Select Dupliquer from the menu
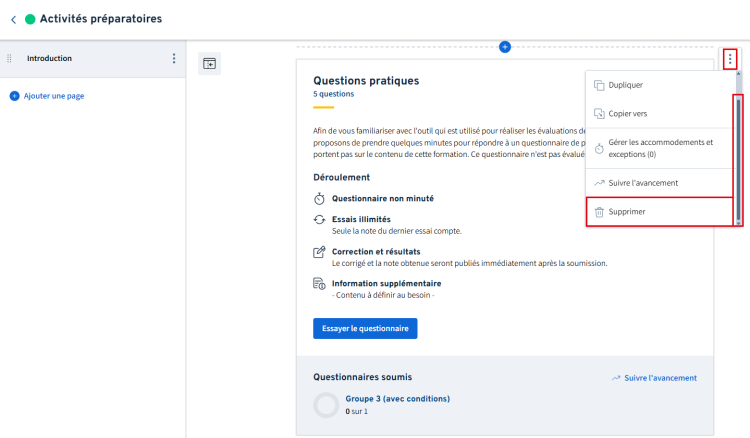This screenshot has height=438, width=750. pos(626,85)
